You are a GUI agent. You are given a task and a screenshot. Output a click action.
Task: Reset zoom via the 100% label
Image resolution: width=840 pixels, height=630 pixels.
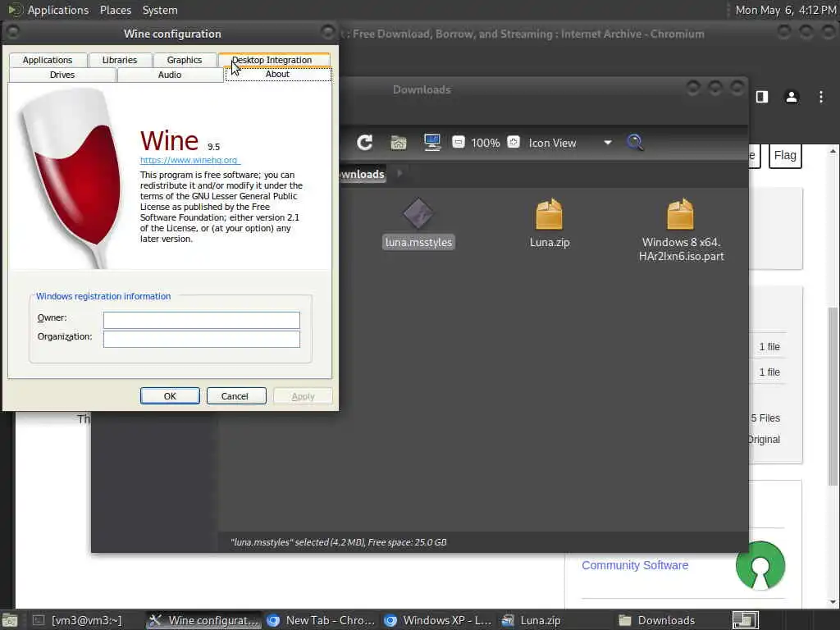point(486,143)
